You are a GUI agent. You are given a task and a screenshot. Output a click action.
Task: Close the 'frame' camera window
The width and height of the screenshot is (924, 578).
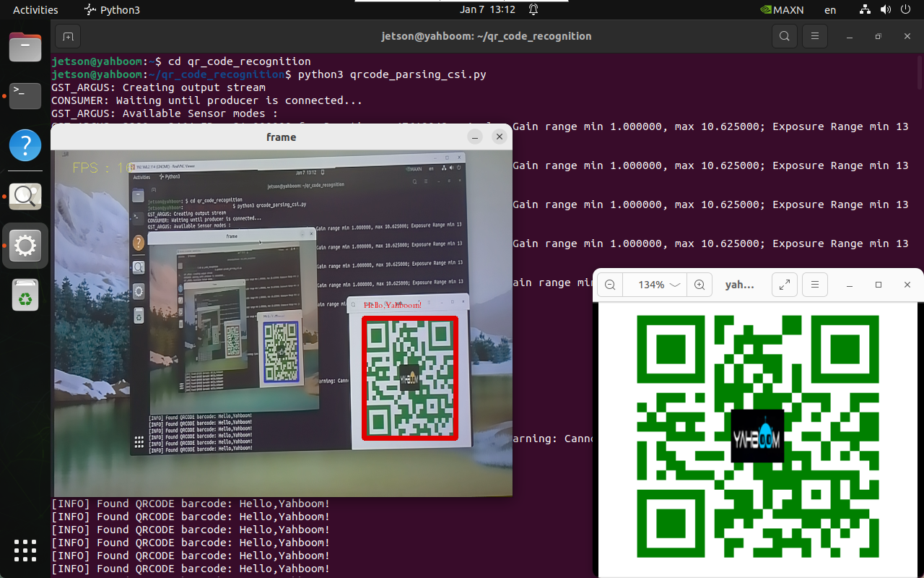point(499,137)
